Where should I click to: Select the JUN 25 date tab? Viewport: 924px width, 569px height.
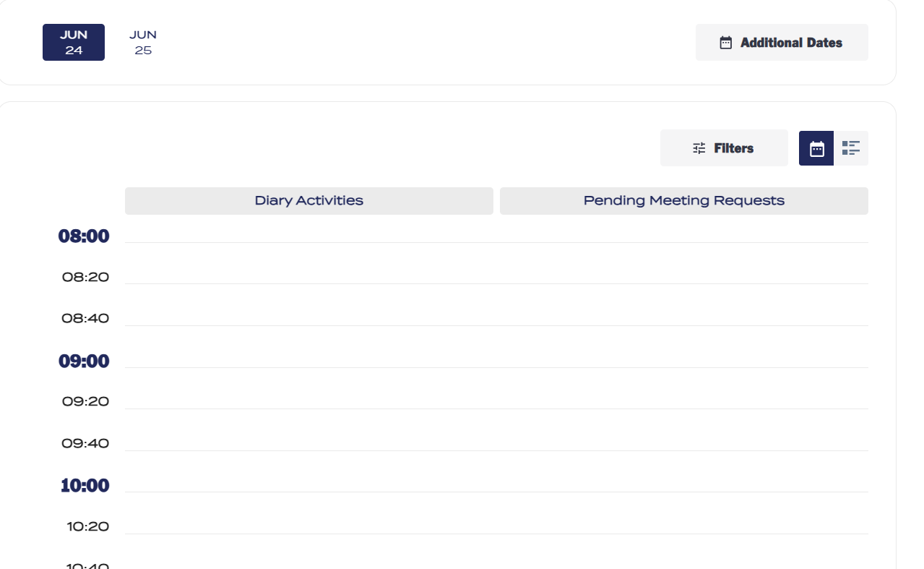[x=142, y=42]
